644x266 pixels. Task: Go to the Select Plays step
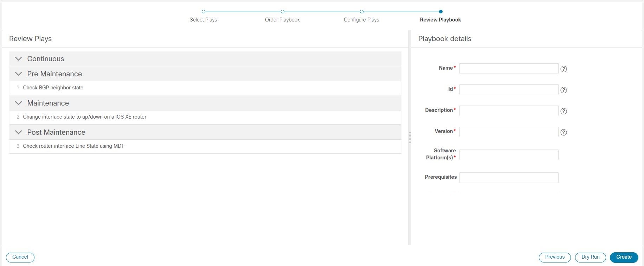[203, 16]
